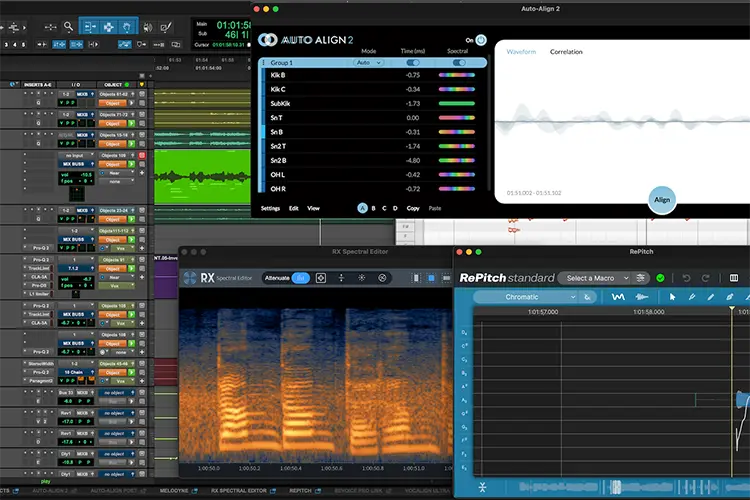The image size is (750, 500).
Task: Select the Pencil tool in Pro Tools toolbar
Action: click(166, 27)
